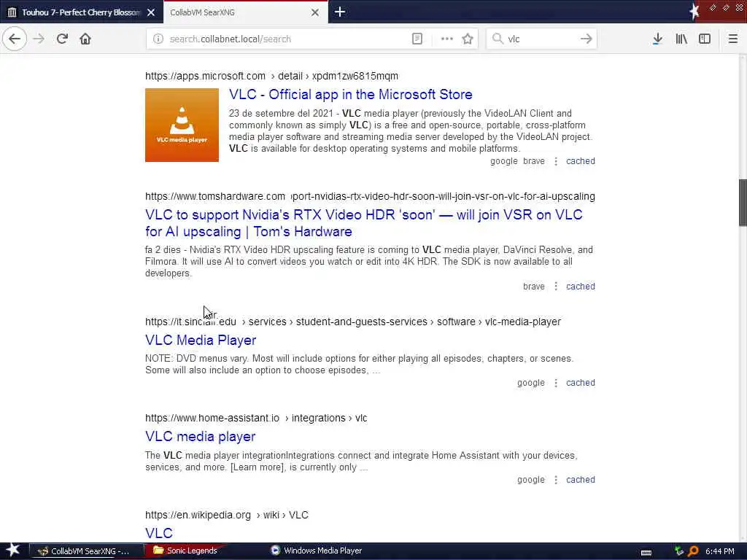
Task: Focus the search box containing vlc
Action: pos(541,39)
